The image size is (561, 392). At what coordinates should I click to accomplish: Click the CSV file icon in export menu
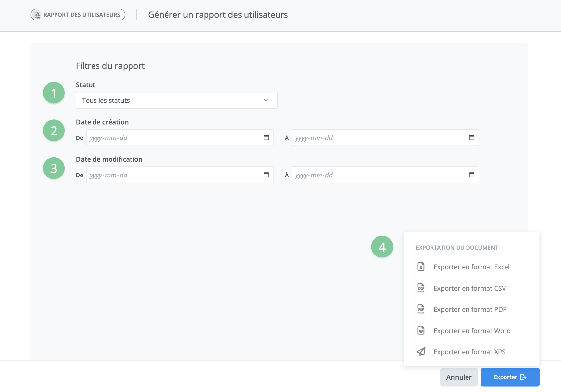click(421, 288)
